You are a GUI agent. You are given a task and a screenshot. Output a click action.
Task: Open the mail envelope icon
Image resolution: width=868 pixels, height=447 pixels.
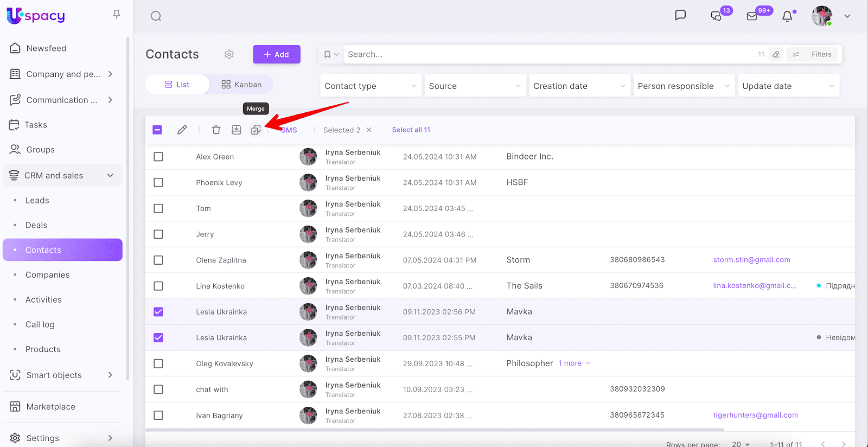[752, 16]
